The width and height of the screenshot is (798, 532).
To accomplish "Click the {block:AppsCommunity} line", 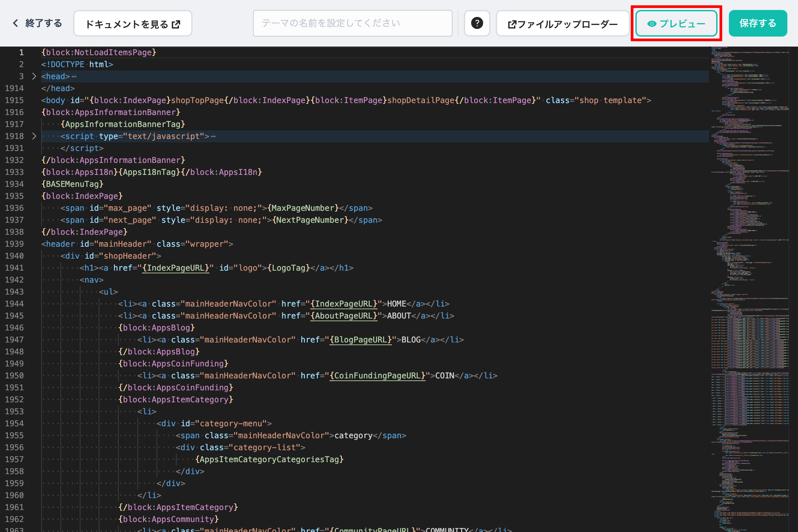I will (169, 519).
